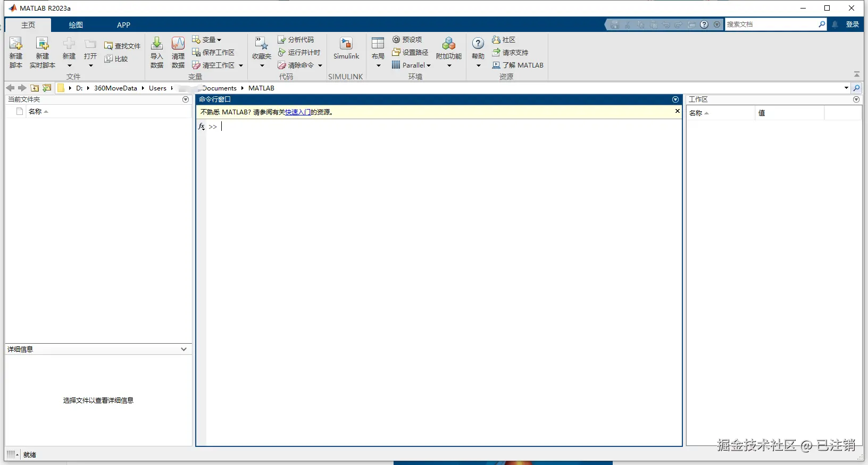Click 运行并计时 (Run and Time)
Image resolution: width=868 pixels, height=465 pixels.
[299, 52]
